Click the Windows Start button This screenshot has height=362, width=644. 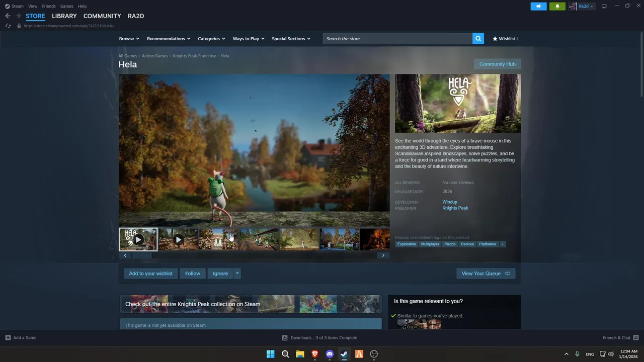pyautogui.click(x=270, y=354)
